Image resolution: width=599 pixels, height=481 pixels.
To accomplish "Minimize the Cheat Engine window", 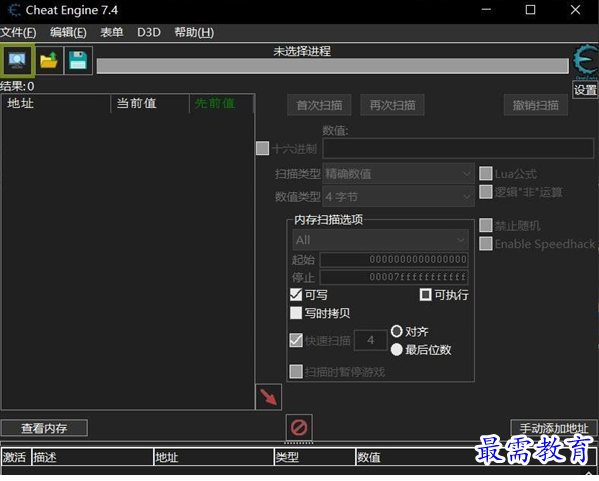I will tap(486, 10).
